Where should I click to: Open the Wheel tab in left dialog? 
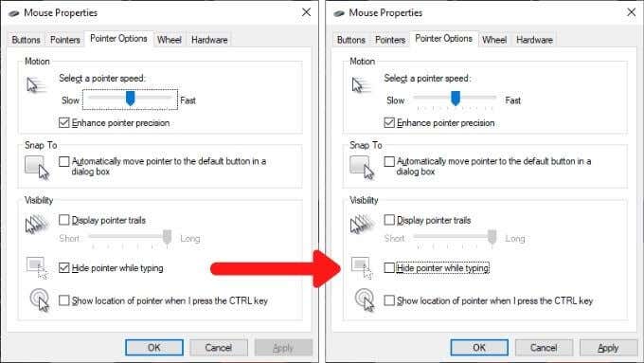[x=170, y=40]
